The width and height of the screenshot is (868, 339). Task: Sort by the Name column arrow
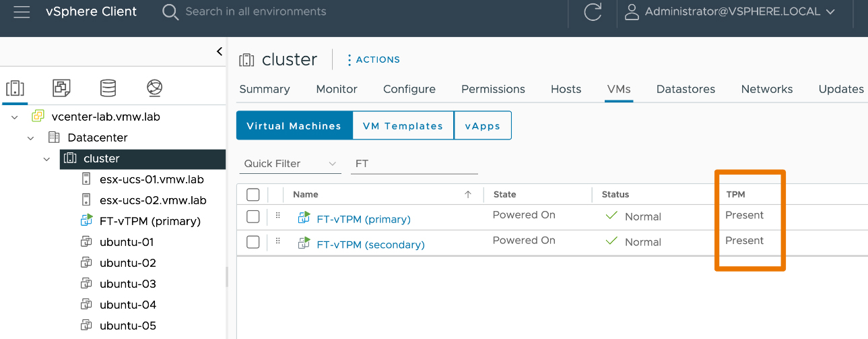coord(468,194)
